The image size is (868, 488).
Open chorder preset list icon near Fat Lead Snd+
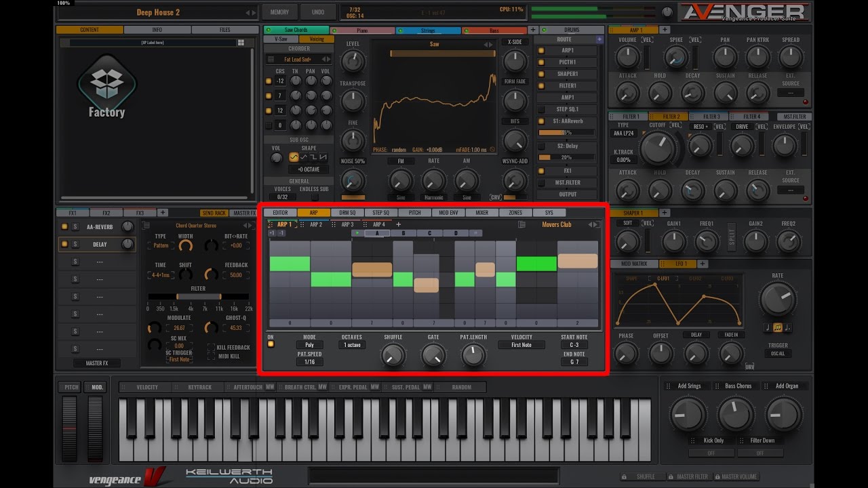(269, 60)
